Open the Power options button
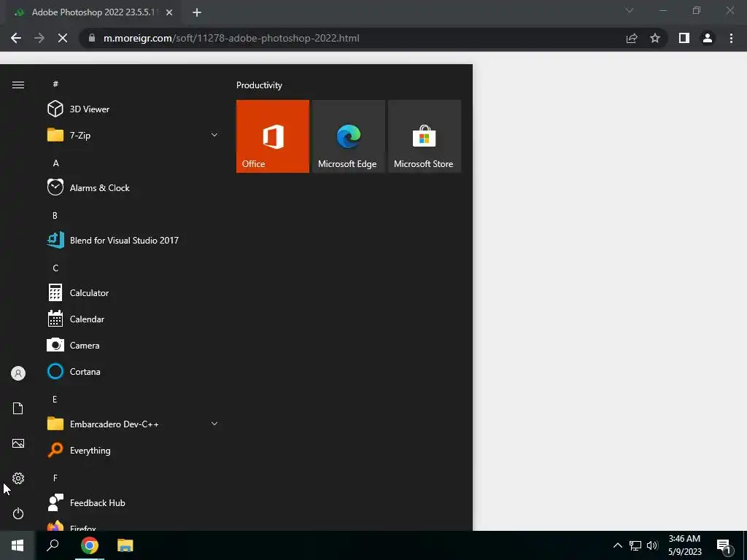This screenshot has width=747, height=560. coord(18,513)
